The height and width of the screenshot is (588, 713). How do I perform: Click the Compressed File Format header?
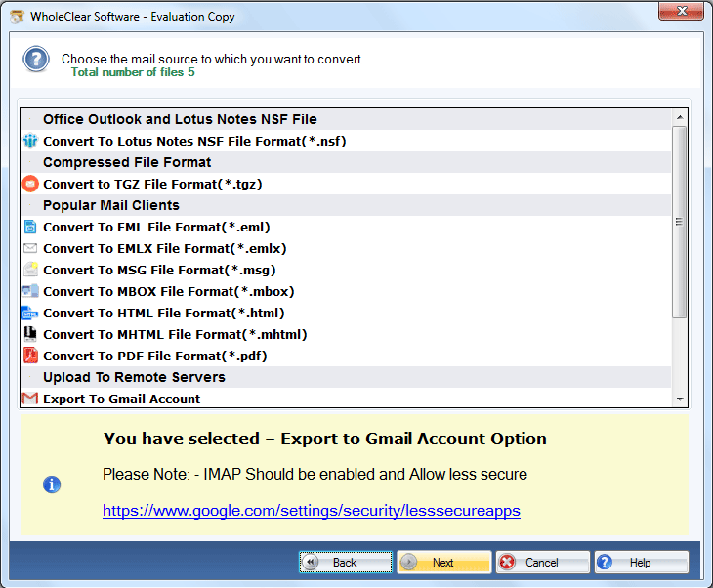point(346,162)
